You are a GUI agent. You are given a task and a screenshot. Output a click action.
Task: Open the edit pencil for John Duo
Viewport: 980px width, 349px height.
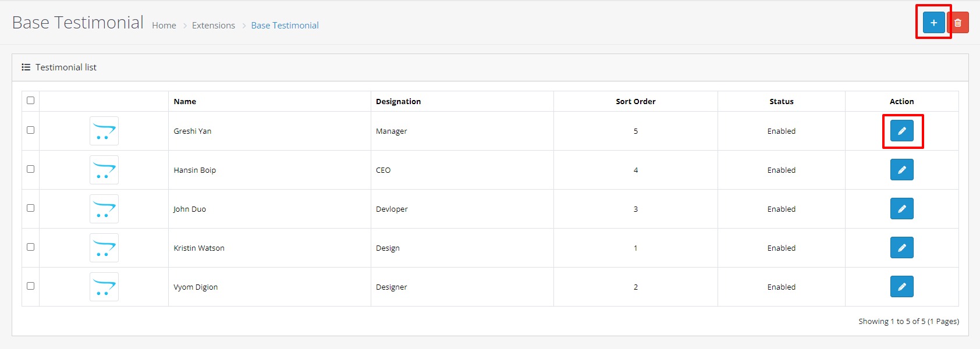[901, 209]
